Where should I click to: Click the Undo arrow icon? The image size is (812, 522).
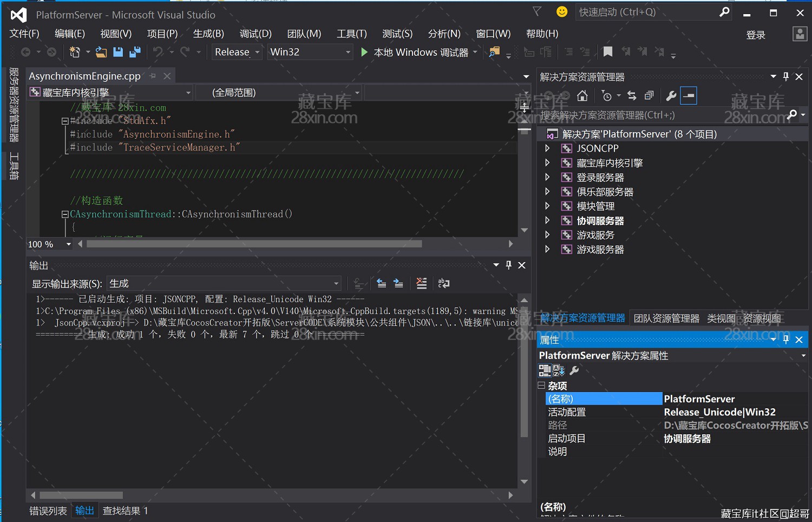pyautogui.click(x=158, y=52)
